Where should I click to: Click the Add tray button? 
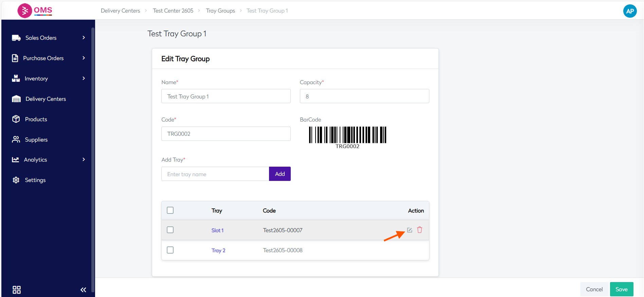pos(280,174)
